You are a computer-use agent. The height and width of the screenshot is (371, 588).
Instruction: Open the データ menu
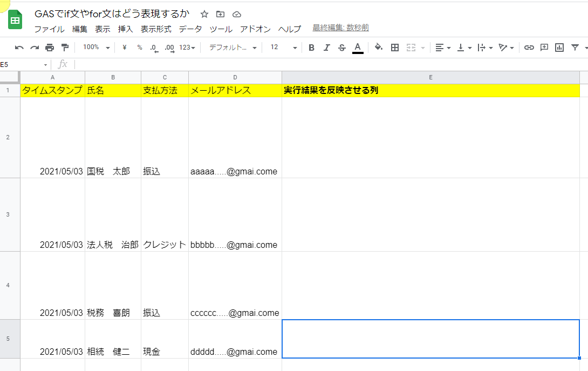tap(190, 29)
